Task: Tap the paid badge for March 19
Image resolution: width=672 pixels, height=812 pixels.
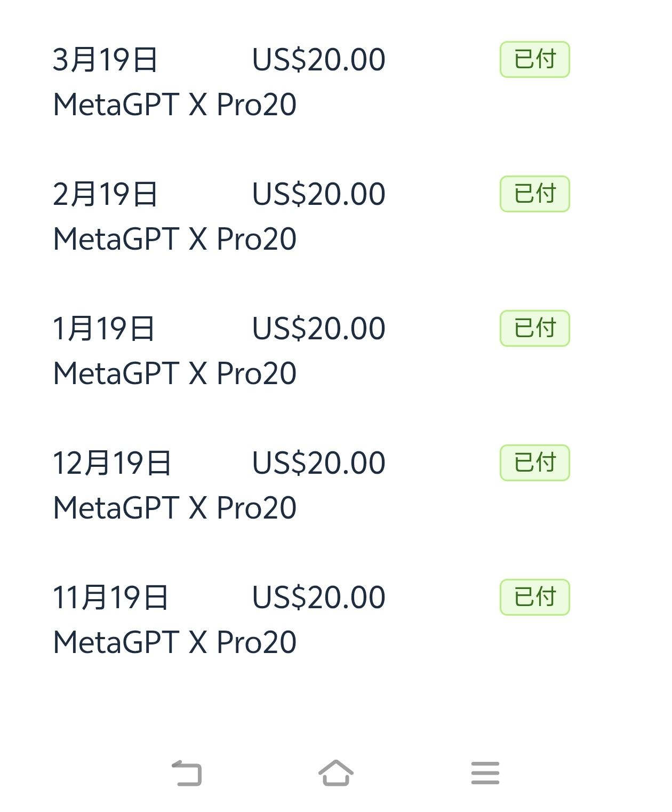Action: [534, 59]
